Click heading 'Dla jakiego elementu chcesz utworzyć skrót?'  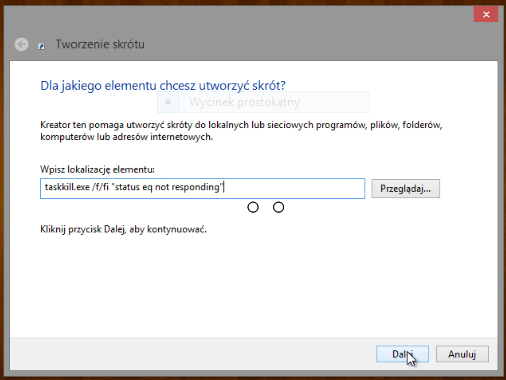(163, 86)
